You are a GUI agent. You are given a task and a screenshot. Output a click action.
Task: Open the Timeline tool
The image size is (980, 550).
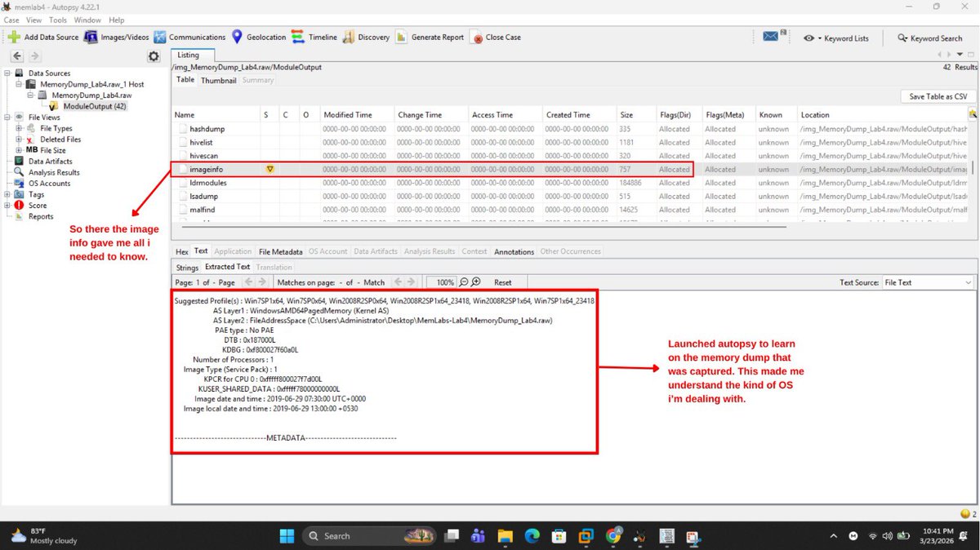314,37
